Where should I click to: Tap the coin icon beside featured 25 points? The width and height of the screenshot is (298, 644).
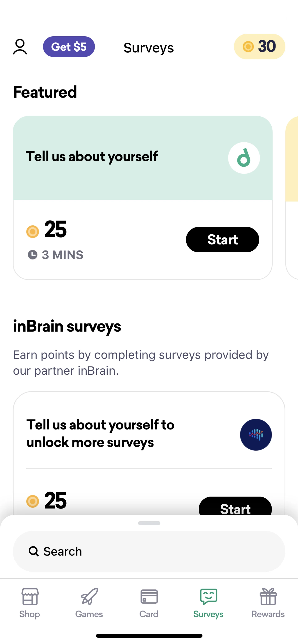tap(33, 231)
